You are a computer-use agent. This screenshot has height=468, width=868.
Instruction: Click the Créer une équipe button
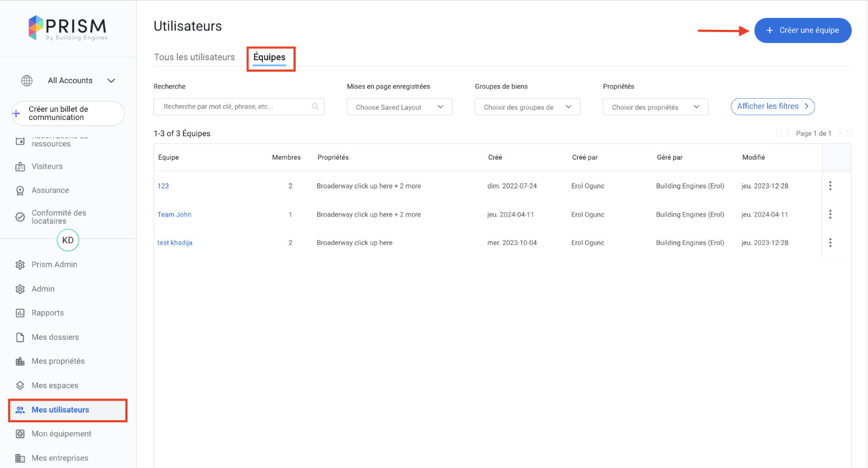tap(802, 30)
